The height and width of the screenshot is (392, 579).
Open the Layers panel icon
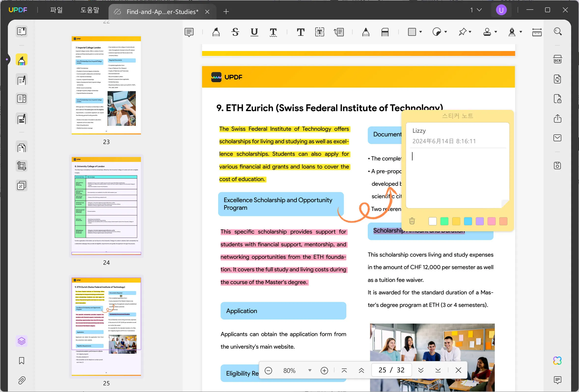point(22,341)
